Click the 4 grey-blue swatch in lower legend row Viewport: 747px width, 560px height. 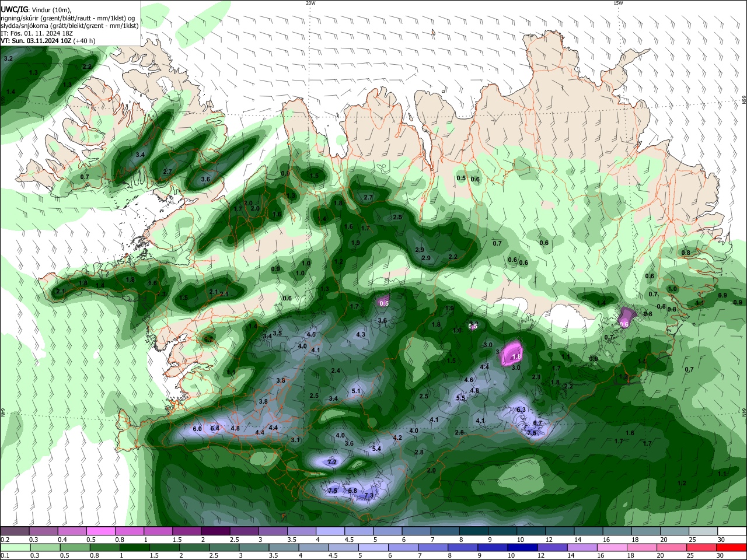point(314,548)
